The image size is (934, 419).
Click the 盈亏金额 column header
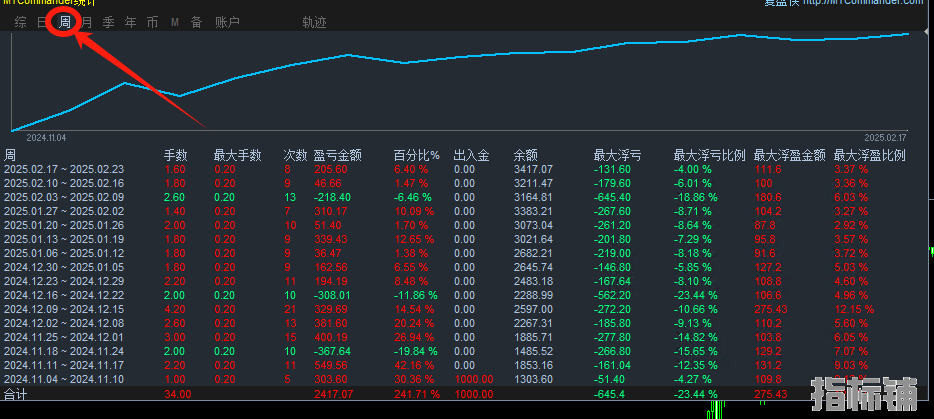pyautogui.click(x=337, y=155)
